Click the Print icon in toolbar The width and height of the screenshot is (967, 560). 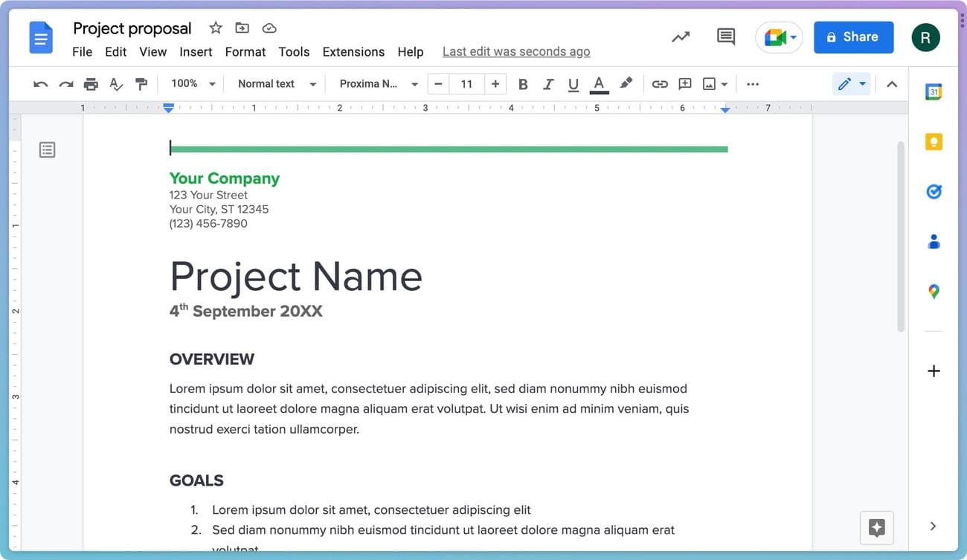(91, 84)
